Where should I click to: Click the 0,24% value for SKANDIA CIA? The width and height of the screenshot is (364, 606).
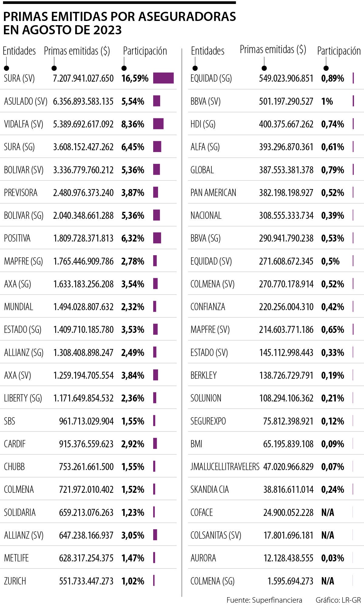(x=332, y=489)
